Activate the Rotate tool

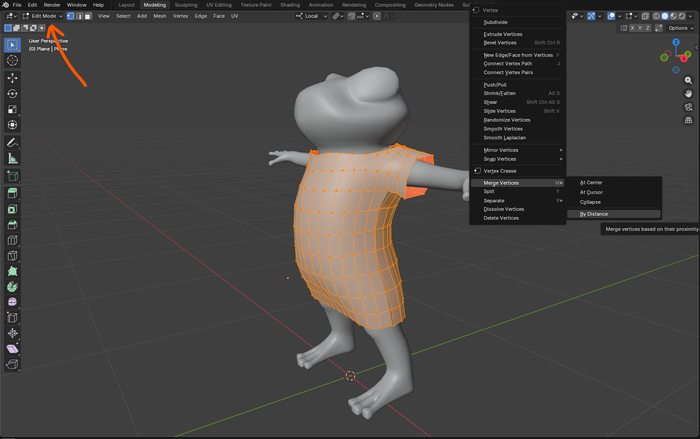[12, 93]
